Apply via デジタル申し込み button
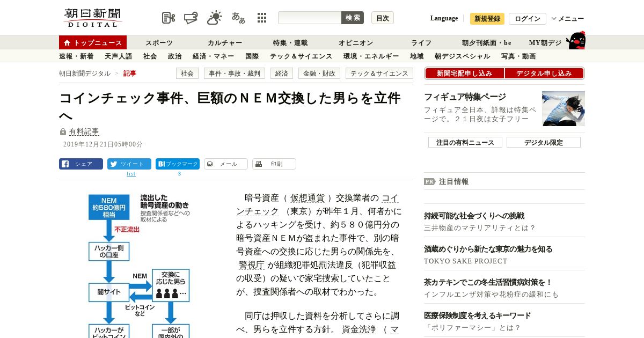 [x=544, y=74]
